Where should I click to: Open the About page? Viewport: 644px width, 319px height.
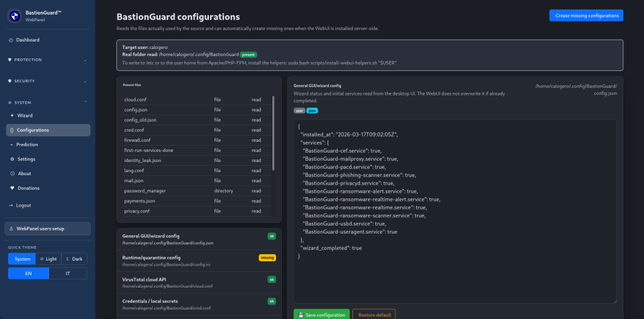click(48, 173)
